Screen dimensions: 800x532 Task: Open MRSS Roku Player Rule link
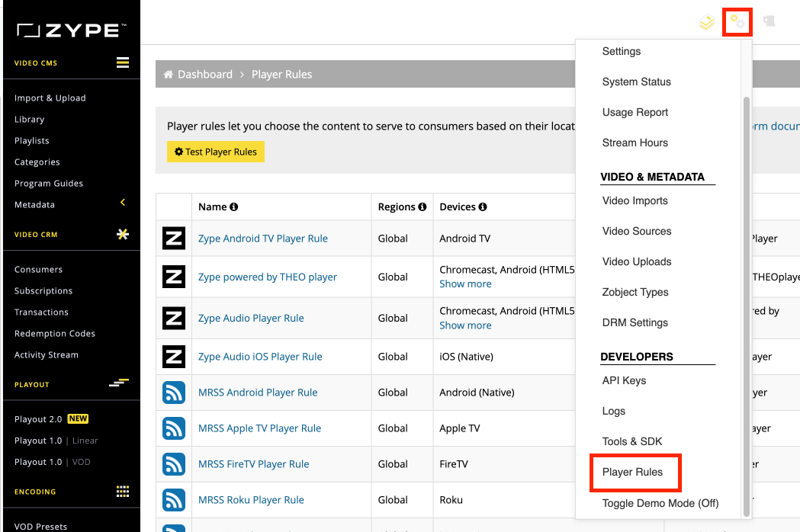251,500
